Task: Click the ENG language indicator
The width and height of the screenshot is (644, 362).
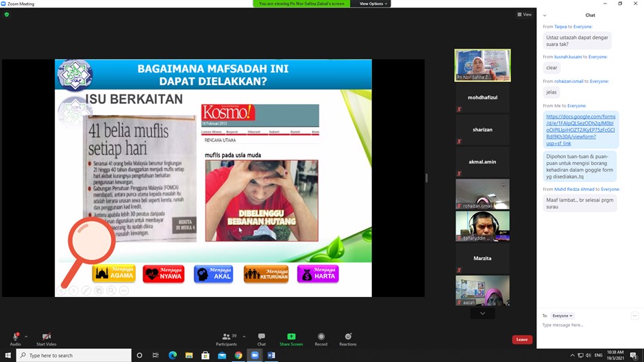Action: pyautogui.click(x=598, y=355)
